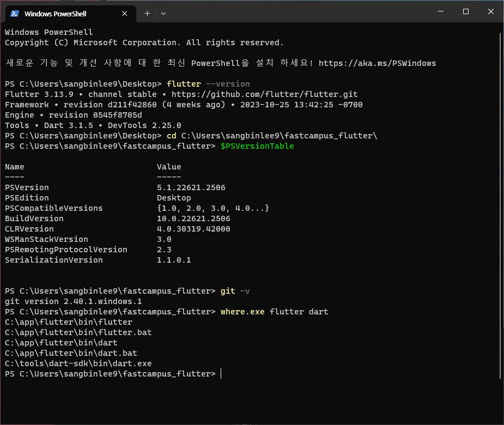
Task: Select the Windows PowerShell tab
Action: (71, 14)
